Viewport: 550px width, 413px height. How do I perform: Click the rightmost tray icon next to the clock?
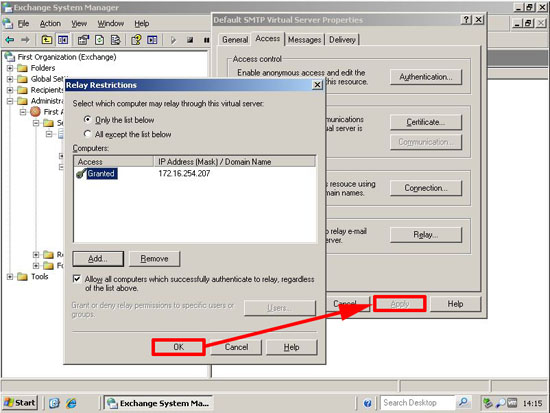512,403
